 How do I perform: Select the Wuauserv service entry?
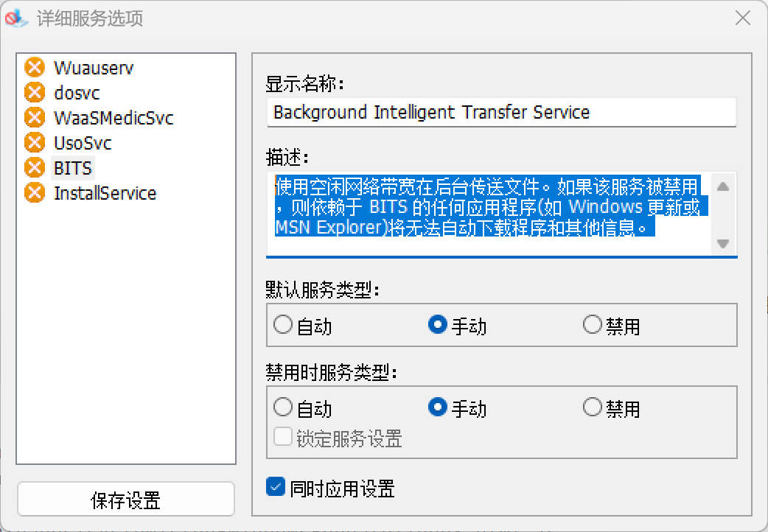coord(94,68)
